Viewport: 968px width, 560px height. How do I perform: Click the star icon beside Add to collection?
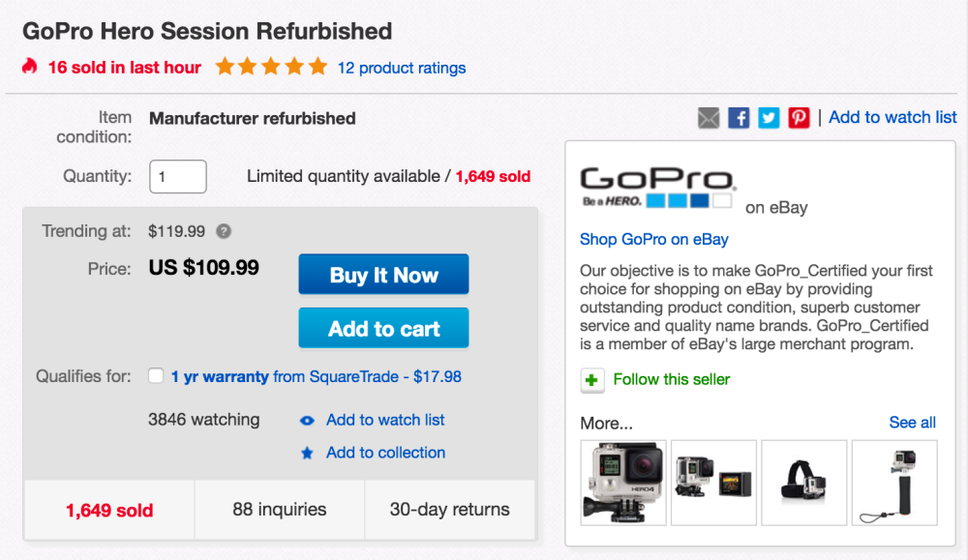(x=307, y=453)
